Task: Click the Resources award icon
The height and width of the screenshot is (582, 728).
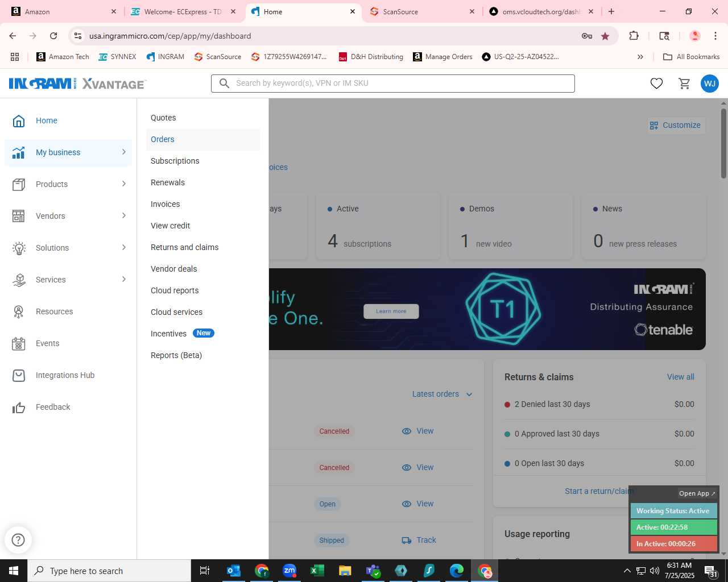Action: point(19,311)
